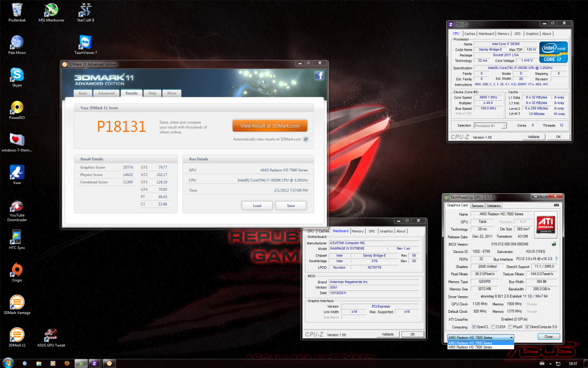The image size is (588, 368).
Task: Open the Skype desktop icon
Action: tap(17, 78)
